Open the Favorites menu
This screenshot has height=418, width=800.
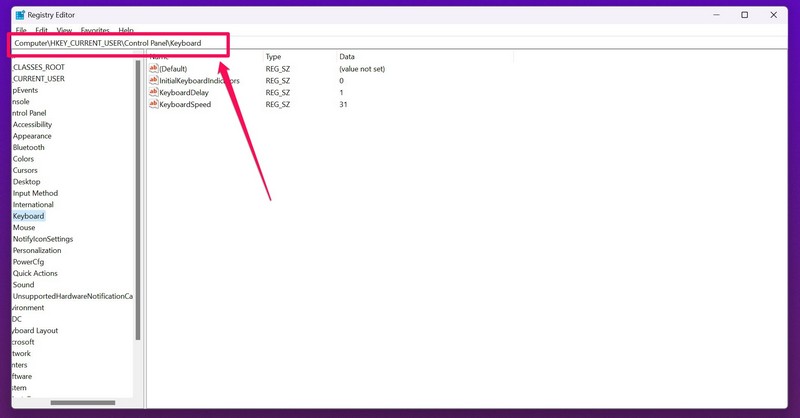(95, 31)
